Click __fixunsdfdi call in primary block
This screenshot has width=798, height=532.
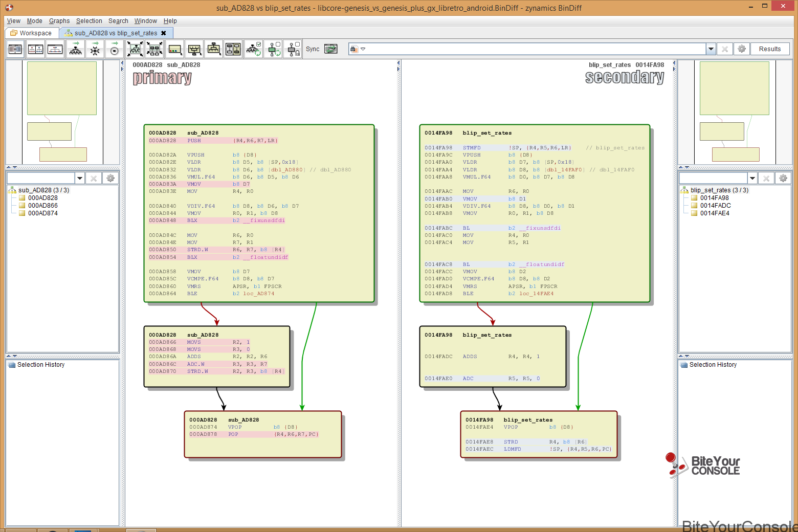pos(263,220)
